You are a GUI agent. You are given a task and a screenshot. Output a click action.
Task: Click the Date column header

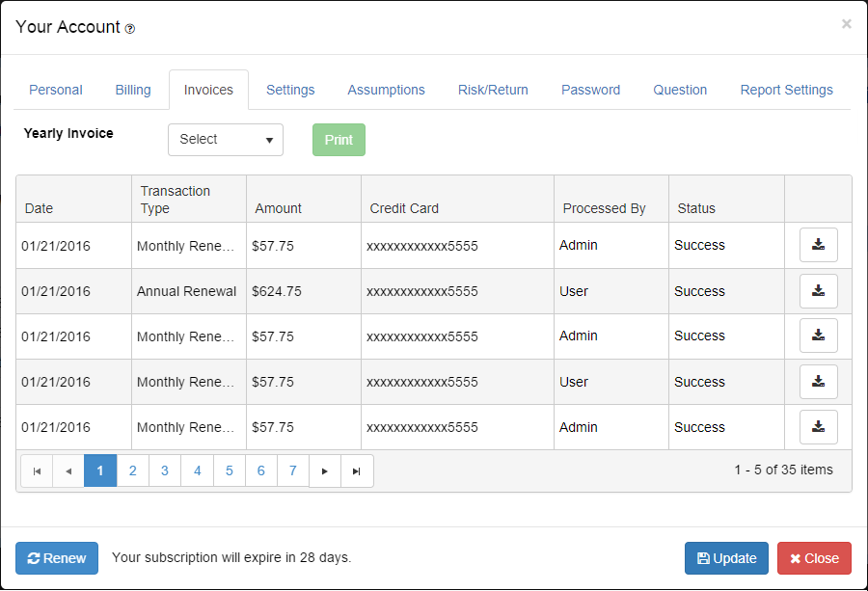(x=40, y=208)
